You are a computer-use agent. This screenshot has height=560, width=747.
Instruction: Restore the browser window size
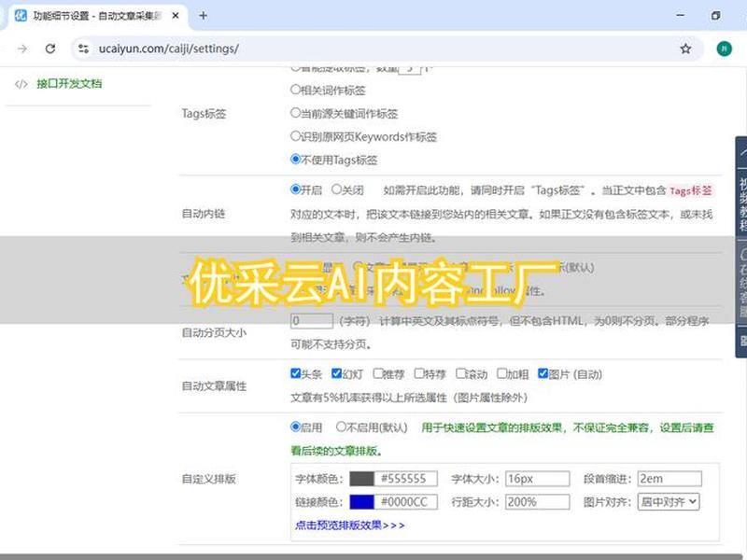(x=715, y=16)
